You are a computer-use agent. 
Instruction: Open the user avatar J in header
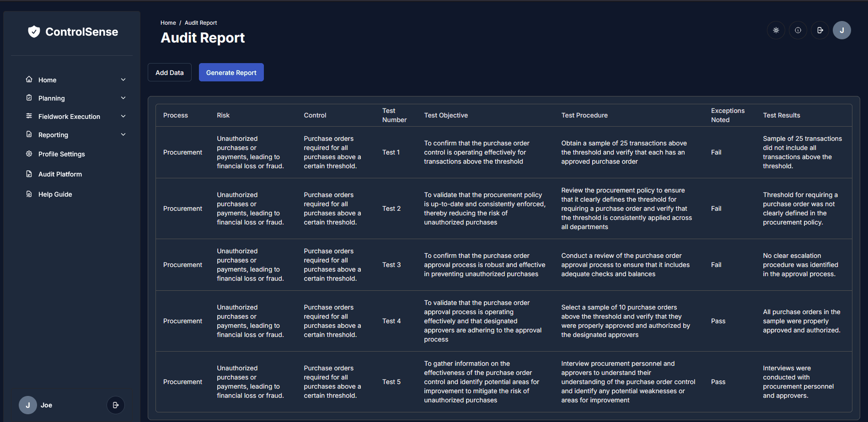point(841,30)
